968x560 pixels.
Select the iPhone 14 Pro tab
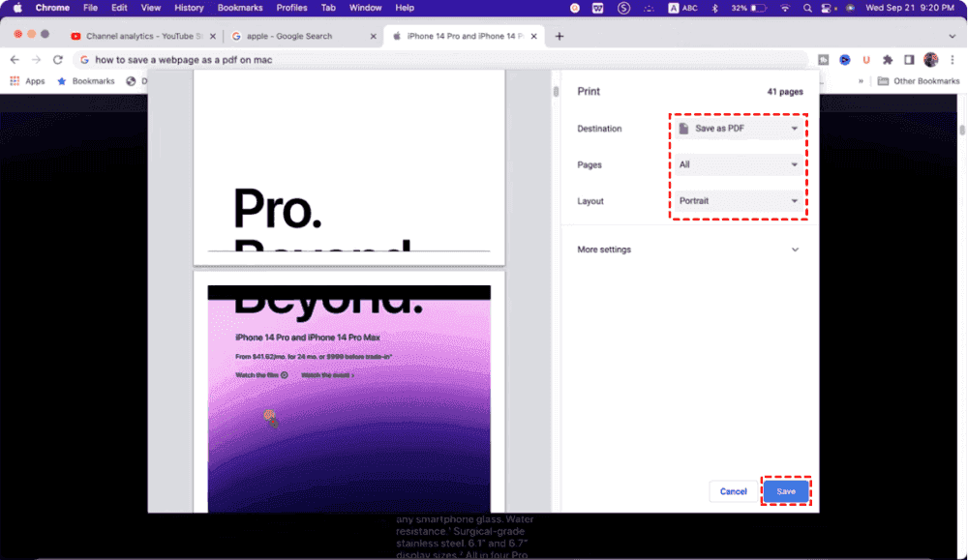pyautogui.click(x=465, y=37)
